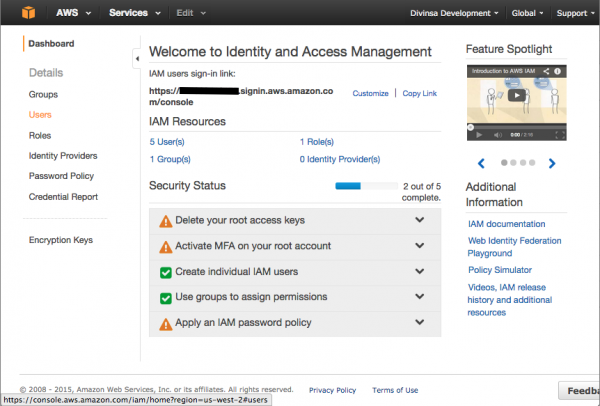
Task: Open Encryption Keys in the sidebar
Action: pos(61,240)
